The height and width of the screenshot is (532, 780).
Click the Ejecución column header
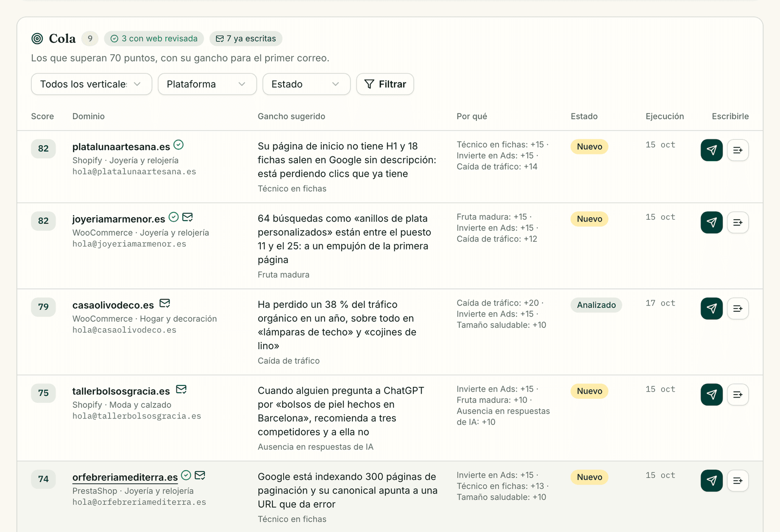tap(664, 116)
